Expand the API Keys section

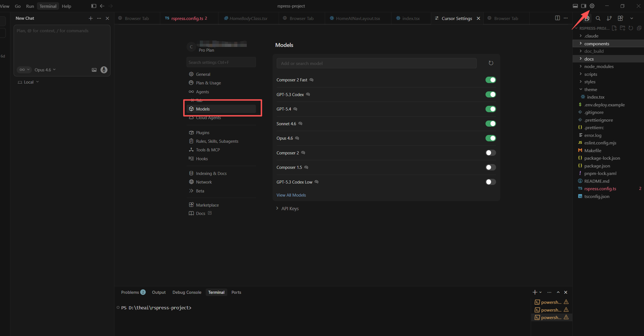coord(290,209)
